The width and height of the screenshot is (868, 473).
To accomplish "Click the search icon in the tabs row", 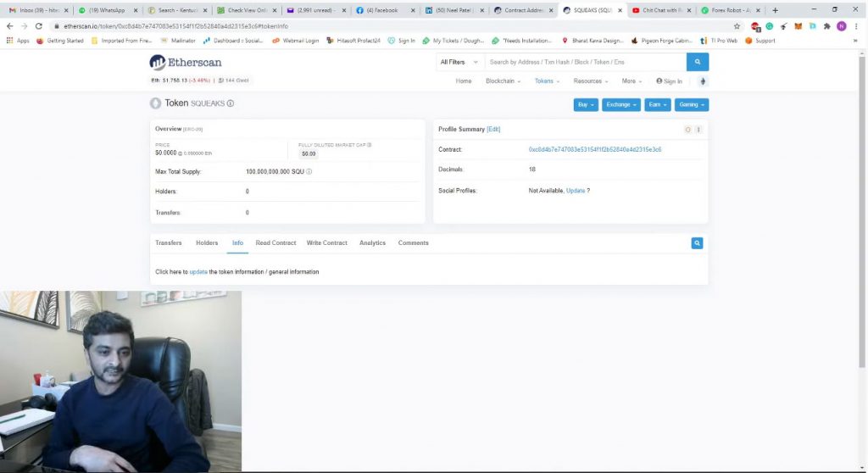I will coord(697,243).
